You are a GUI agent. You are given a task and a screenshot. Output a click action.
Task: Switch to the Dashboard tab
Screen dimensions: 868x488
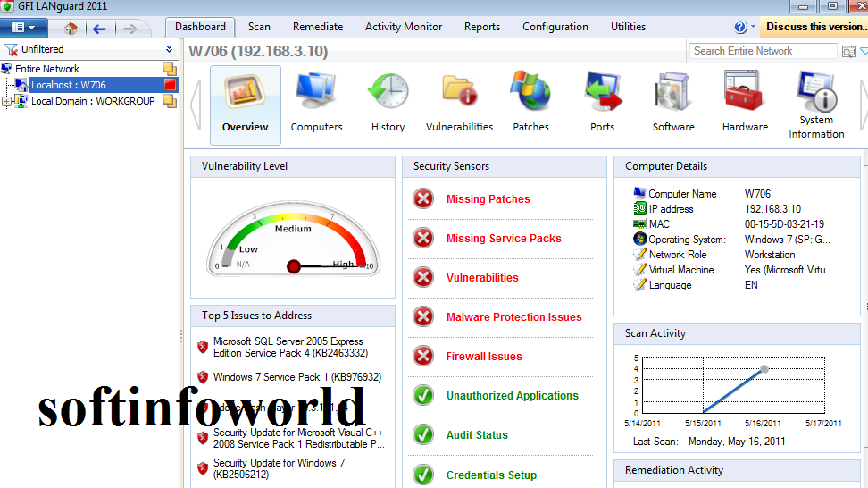(200, 27)
